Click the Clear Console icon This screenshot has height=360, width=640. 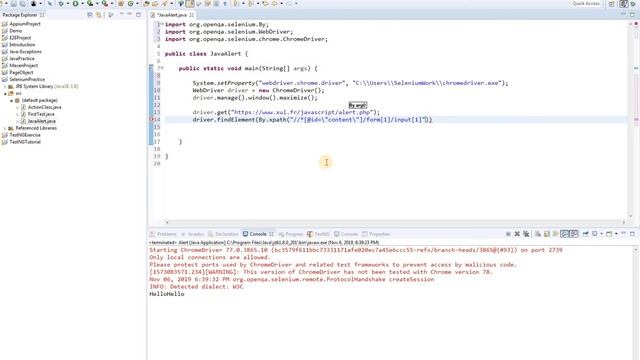click(x=538, y=234)
